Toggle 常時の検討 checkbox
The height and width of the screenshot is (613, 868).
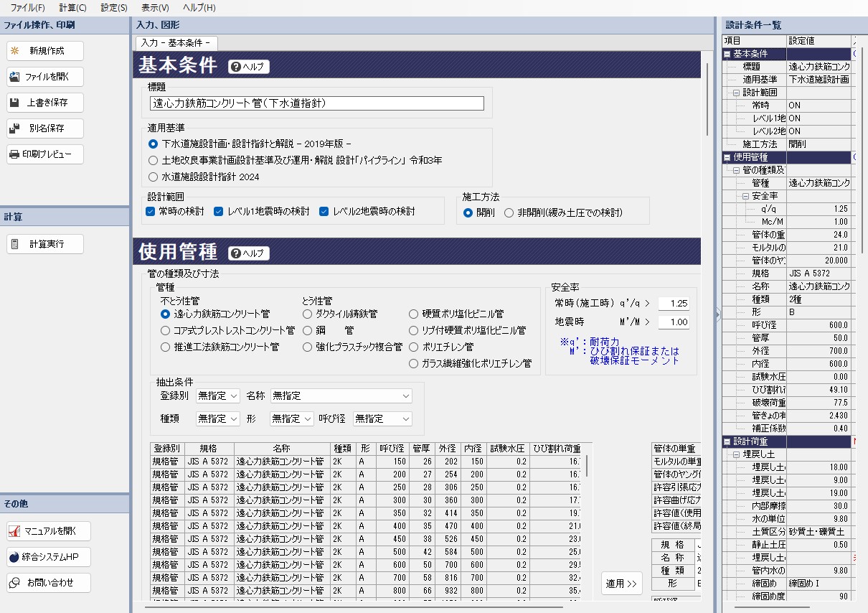point(151,212)
